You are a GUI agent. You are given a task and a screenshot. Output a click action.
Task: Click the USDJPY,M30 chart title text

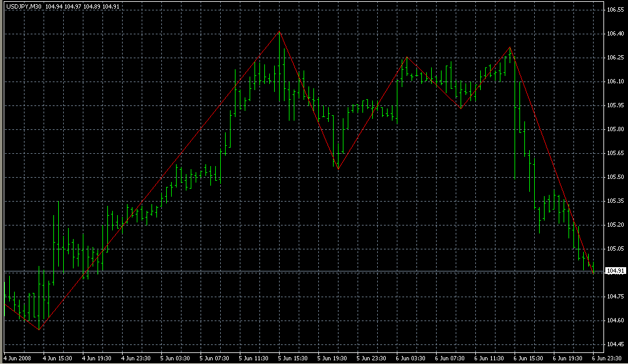[24, 6]
